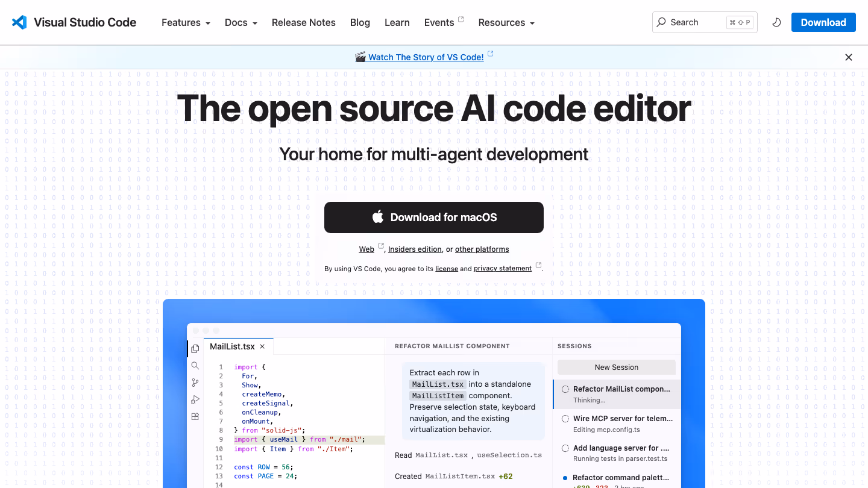
Task: Click the Insiders edition link
Action: tap(415, 249)
